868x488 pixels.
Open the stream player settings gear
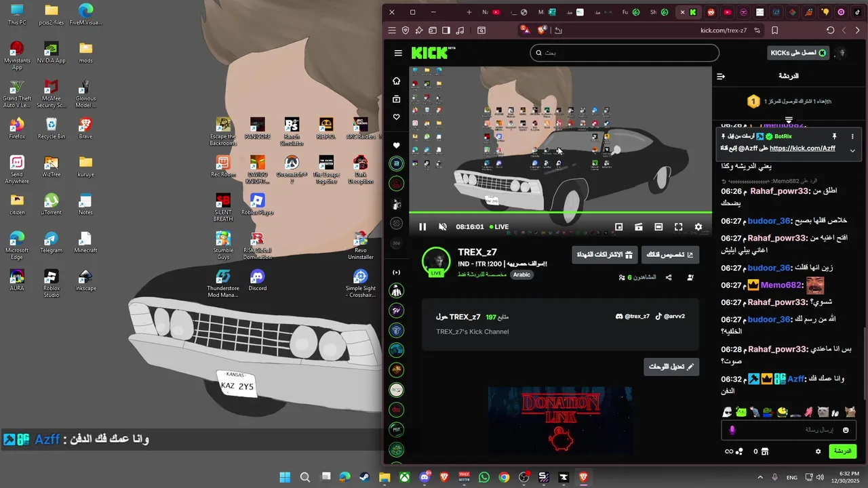(698, 227)
